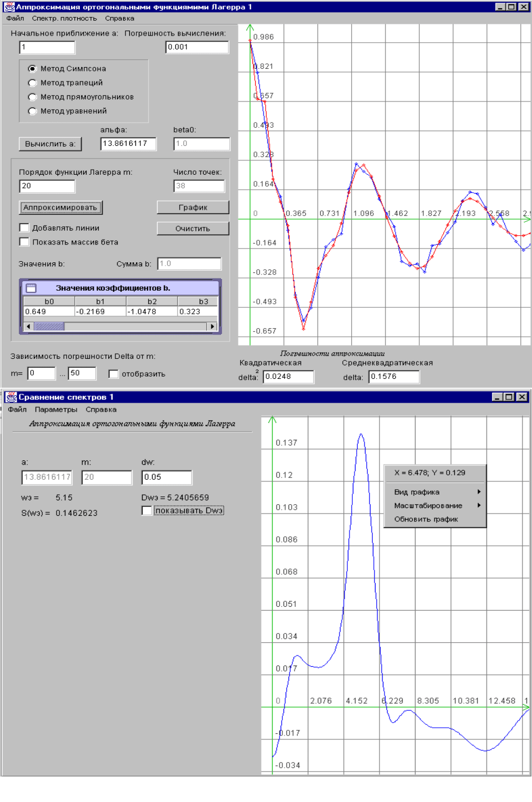Image resolution: width=532 pixels, height=802 pixels.
Task: Toggle the 'отобразить' checkbox
Action: tap(114, 374)
